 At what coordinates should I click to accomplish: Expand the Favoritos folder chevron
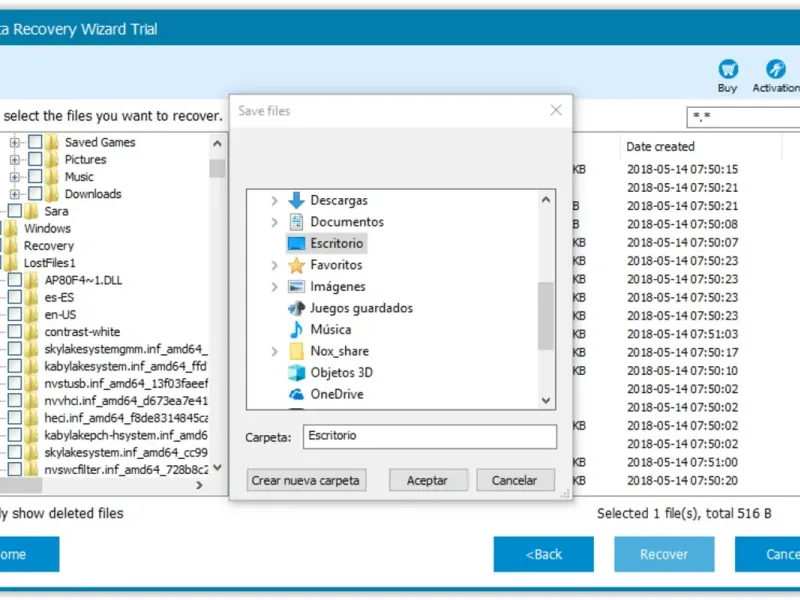coord(274,265)
